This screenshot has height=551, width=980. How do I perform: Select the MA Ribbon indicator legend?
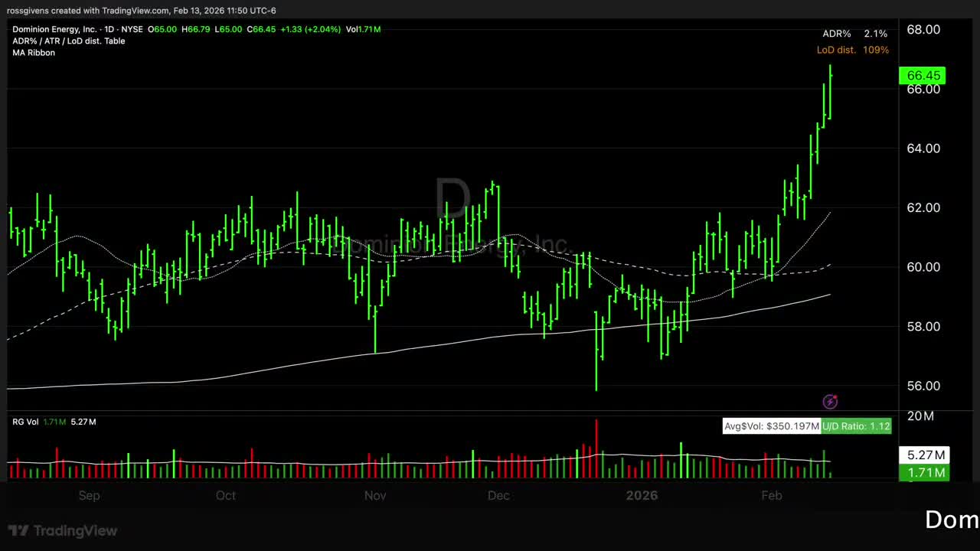point(34,53)
